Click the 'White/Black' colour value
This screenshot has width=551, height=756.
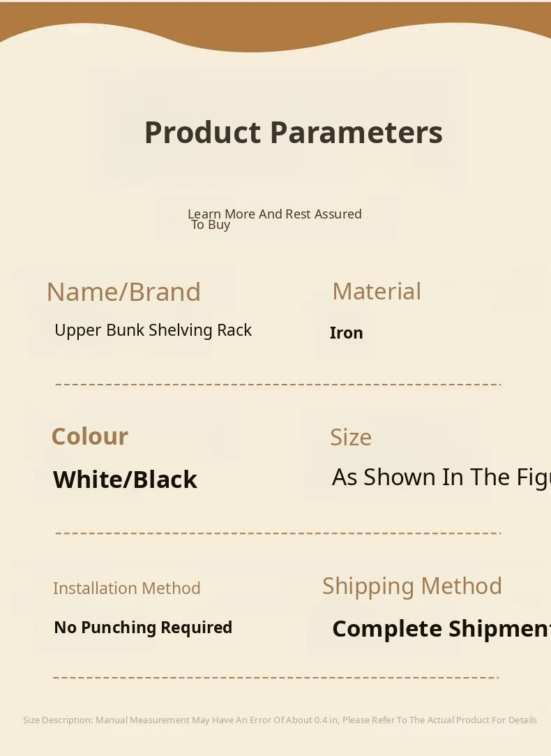(125, 480)
